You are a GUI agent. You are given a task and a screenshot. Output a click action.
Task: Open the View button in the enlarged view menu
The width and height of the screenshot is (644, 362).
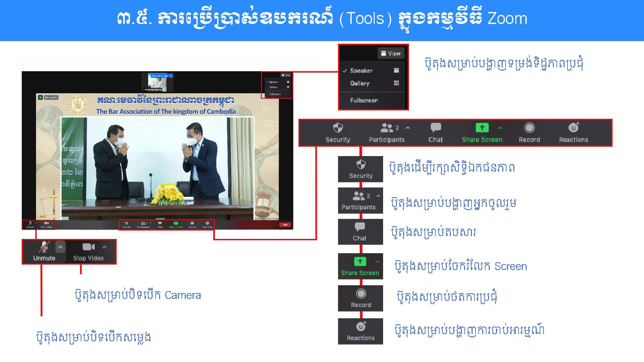391,53
